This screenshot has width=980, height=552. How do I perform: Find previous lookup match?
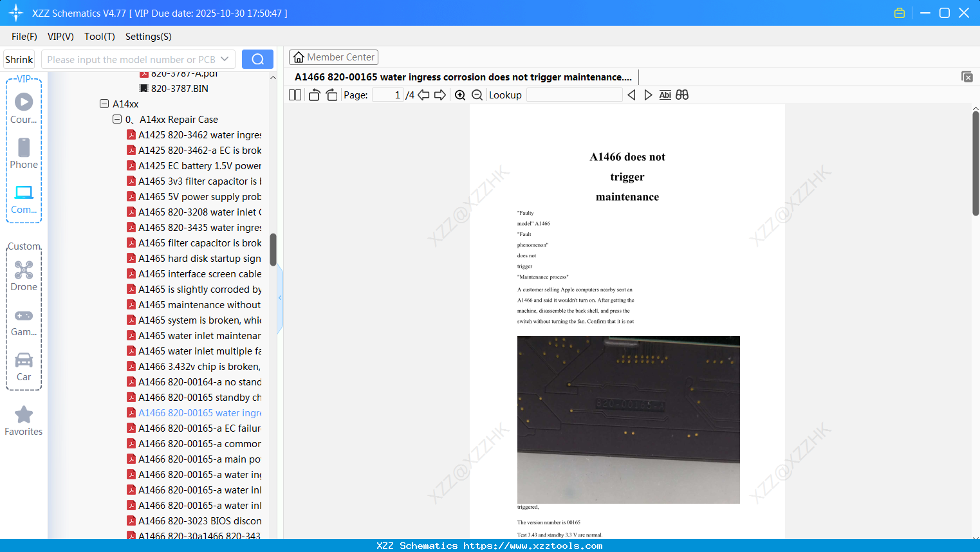(x=631, y=95)
